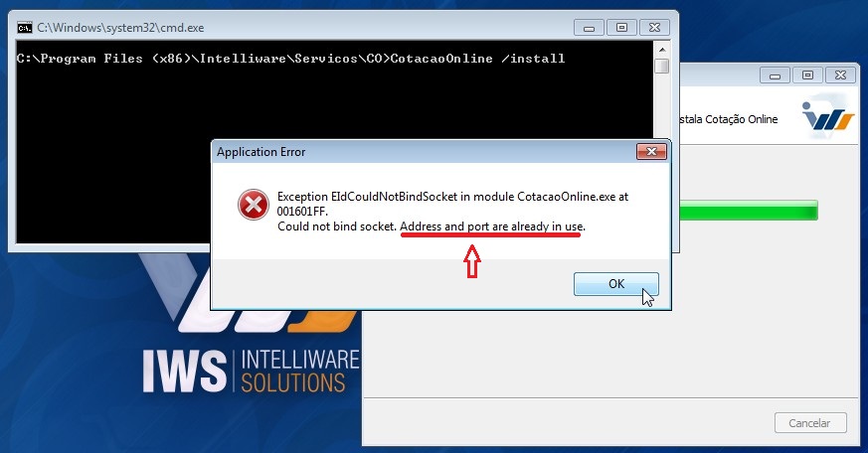Click the red upward arrow annotation

(471, 261)
